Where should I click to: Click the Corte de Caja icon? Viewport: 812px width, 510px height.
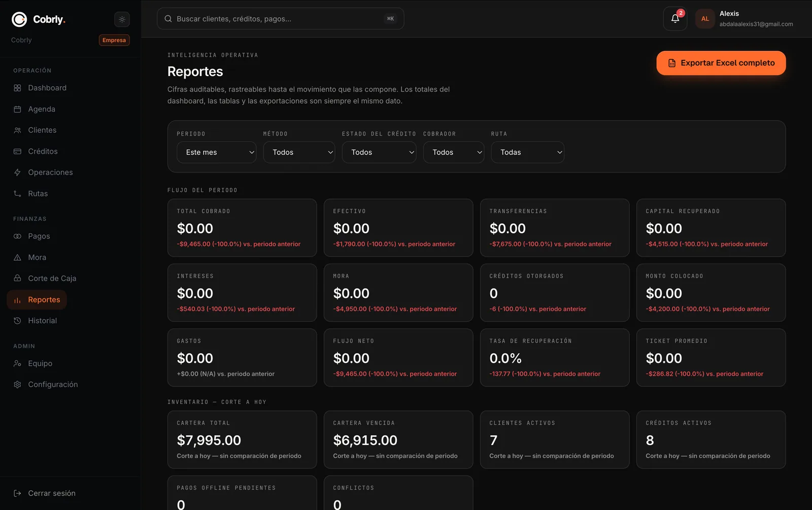coord(17,278)
